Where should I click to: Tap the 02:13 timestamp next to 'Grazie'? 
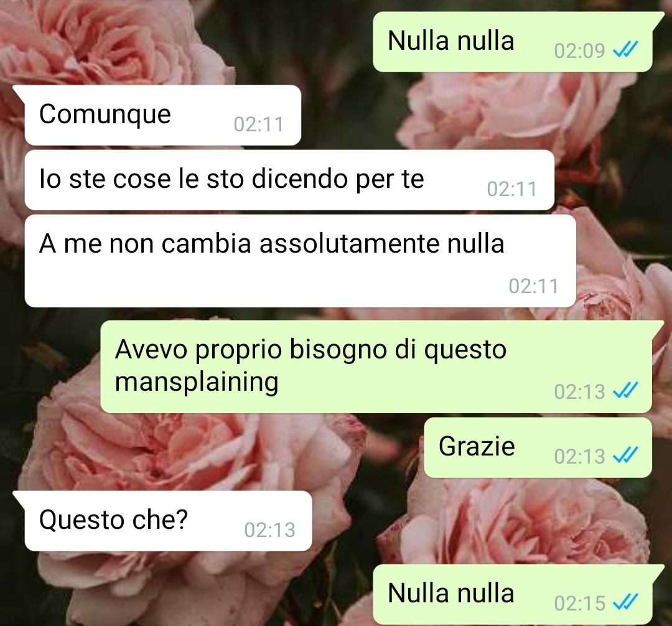coord(579,456)
